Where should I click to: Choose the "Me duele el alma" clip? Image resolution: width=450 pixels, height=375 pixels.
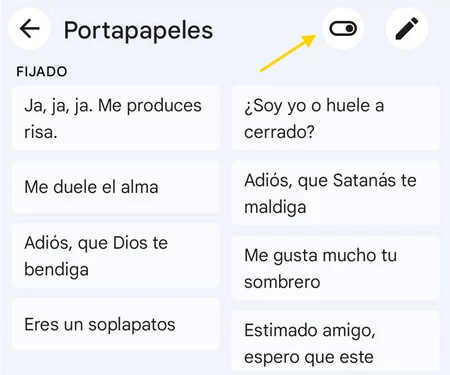tap(116, 187)
